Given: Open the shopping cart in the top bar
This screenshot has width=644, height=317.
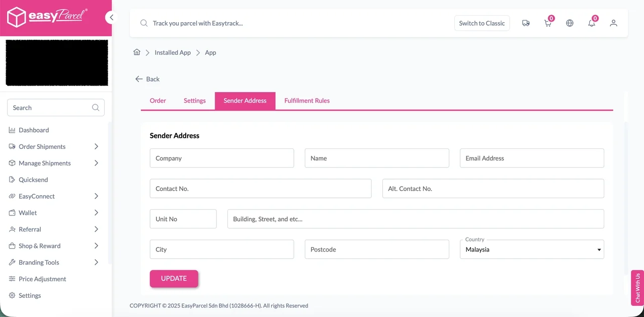Looking at the screenshot, I should click(x=547, y=23).
